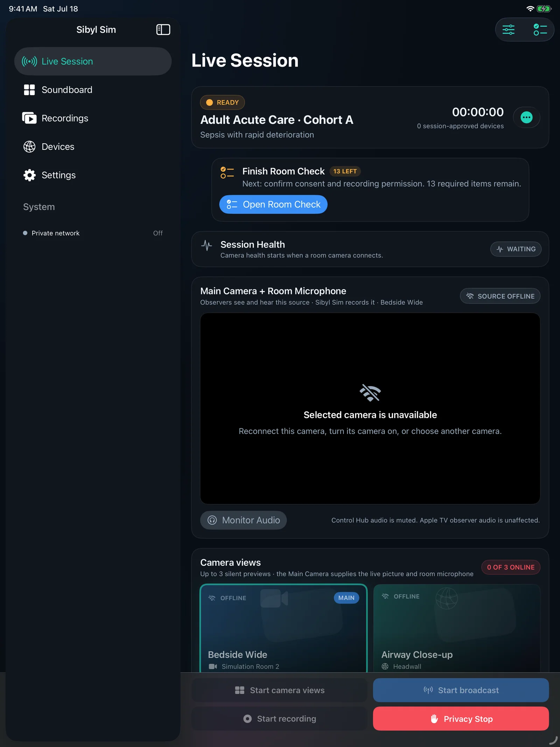Click the green ellipsis session options button
Viewport: 560px width, 747px height.
(x=526, y=117)
